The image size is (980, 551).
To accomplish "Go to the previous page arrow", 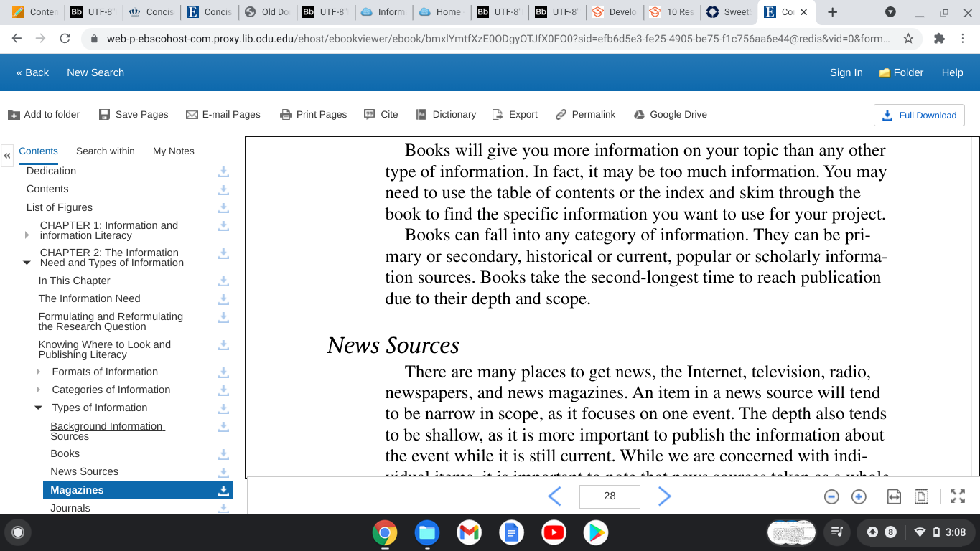I will tap(554, 496).
